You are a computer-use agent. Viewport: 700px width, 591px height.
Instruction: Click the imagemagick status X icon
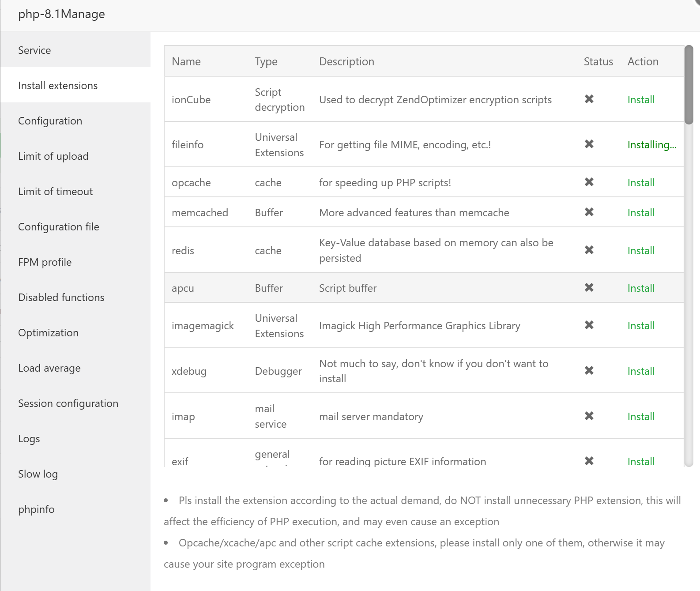click(x=589, y=325)
